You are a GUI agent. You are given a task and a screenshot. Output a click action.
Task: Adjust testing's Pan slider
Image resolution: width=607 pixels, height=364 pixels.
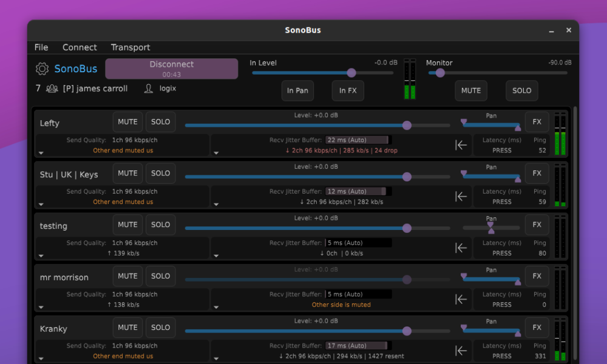491,228
